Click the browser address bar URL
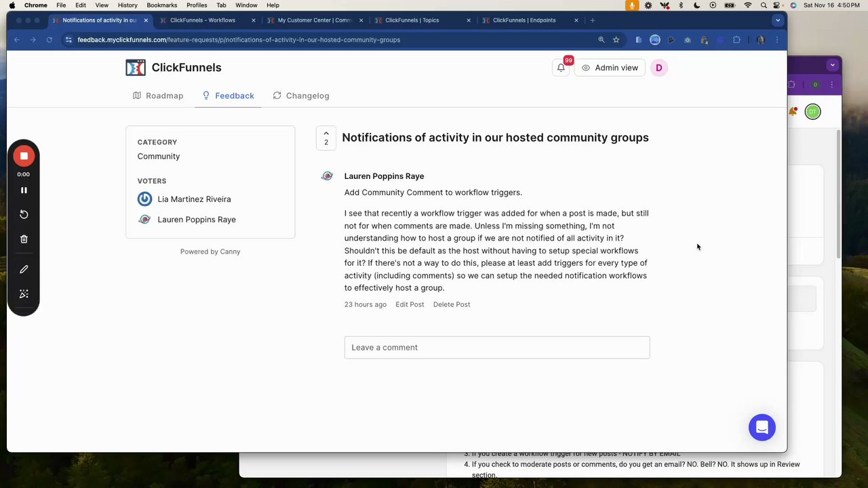868x488 pixels. (239, 40)
